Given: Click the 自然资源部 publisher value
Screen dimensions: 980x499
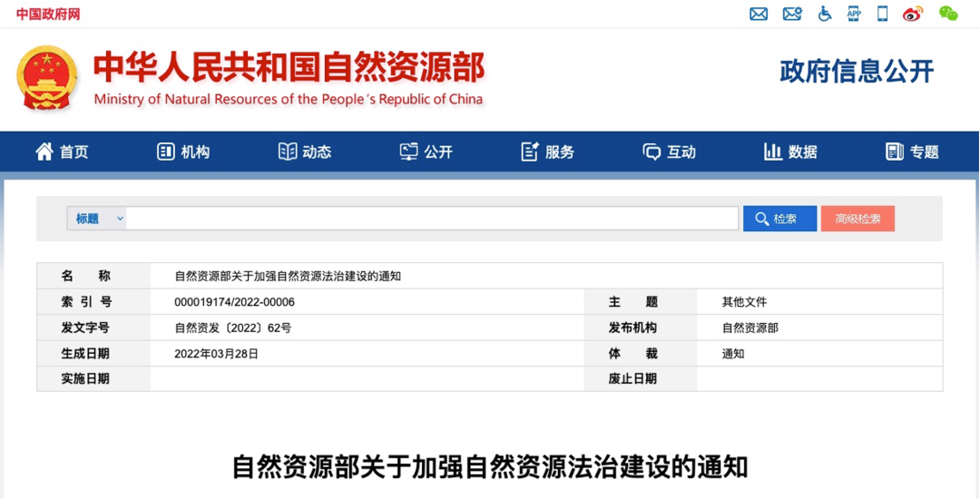Looking at the screenshot, I should pos(750,328).
